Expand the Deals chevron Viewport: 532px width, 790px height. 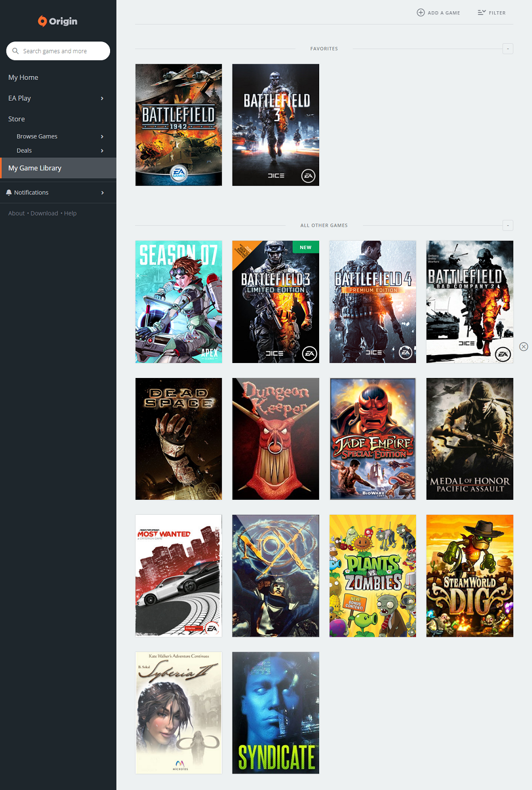[102, 151]
